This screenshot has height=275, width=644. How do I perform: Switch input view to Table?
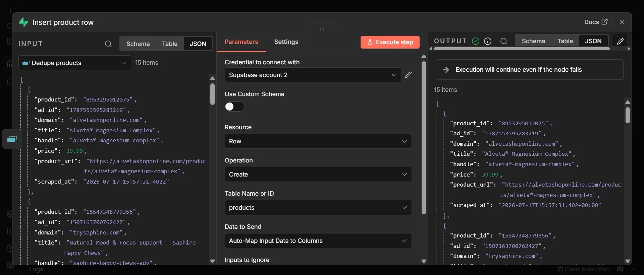coord(170,44)
